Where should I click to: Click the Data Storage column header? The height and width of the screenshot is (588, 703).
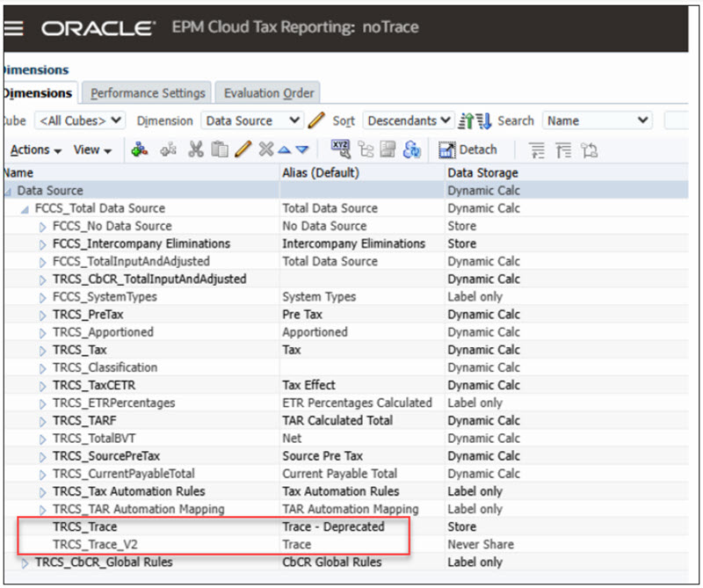click(567, 172)
